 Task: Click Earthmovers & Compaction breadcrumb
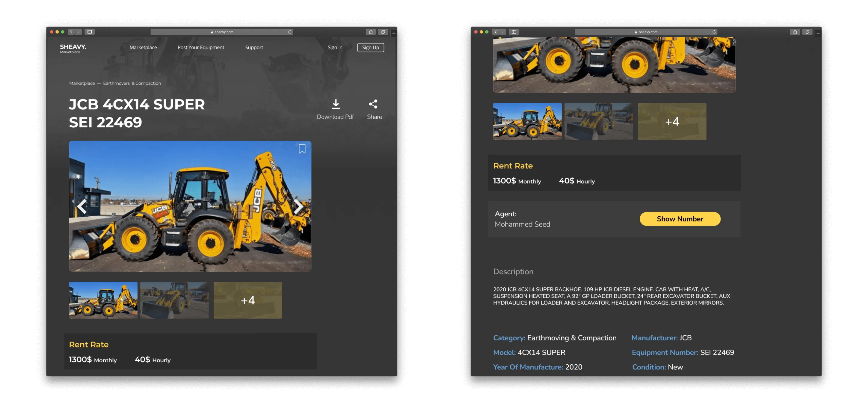click(132, 83)
